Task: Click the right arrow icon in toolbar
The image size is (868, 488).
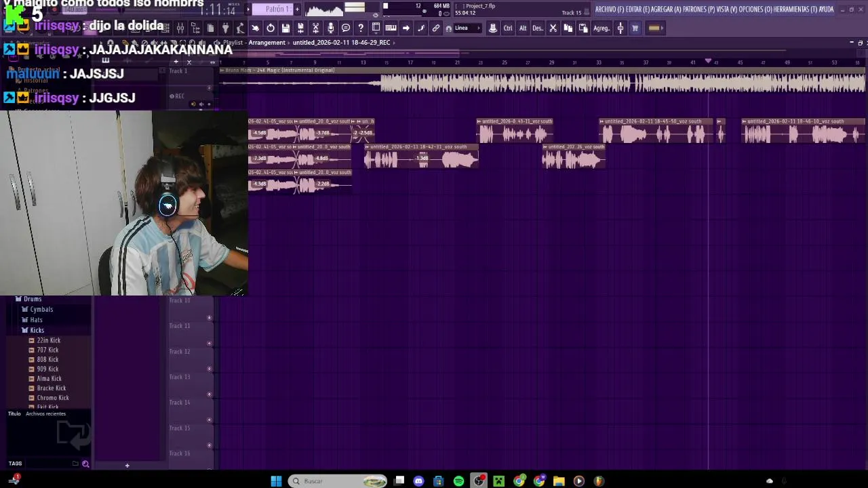Action: (x=406, y=28)
